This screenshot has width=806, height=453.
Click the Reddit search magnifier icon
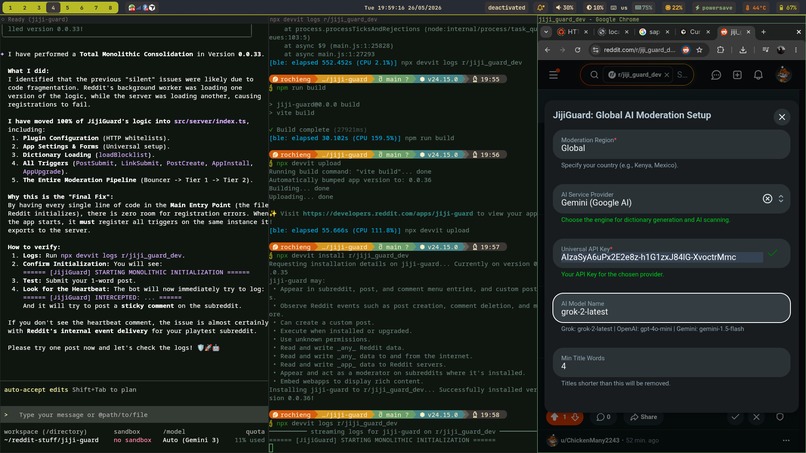click(x=594, y=75)
